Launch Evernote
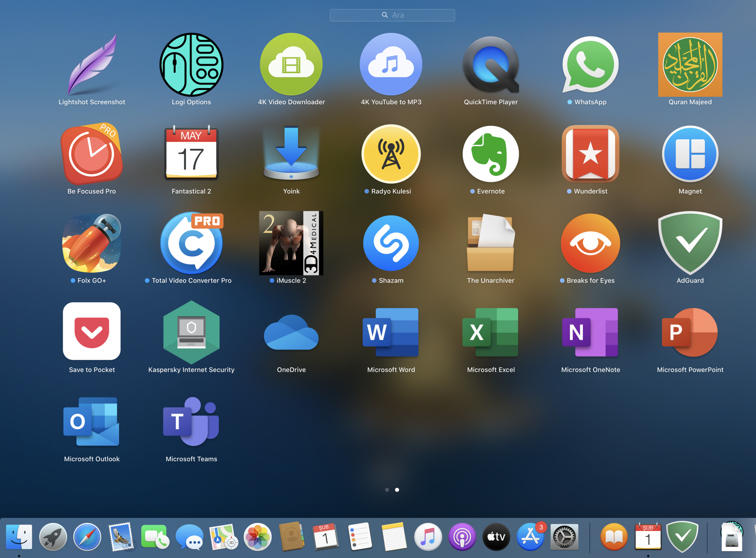The height and width of the screenshot is (558, 756). click(x=491, y=153)
